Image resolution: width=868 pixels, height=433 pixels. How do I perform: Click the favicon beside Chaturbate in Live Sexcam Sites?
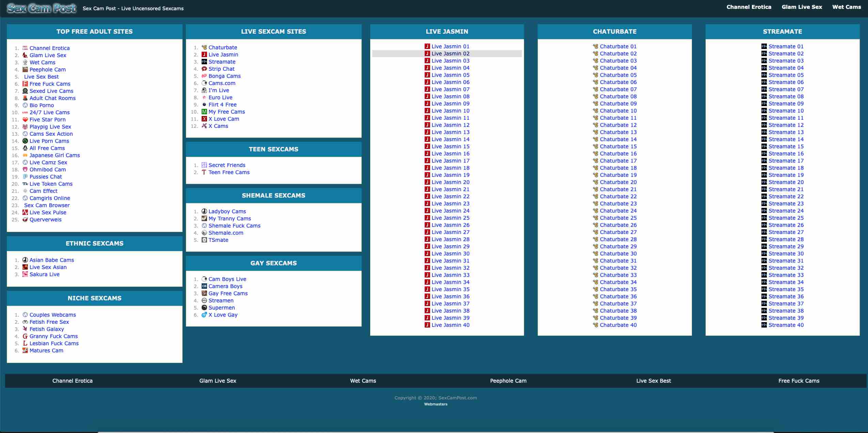pyautogui.click(x=204, y=48)
